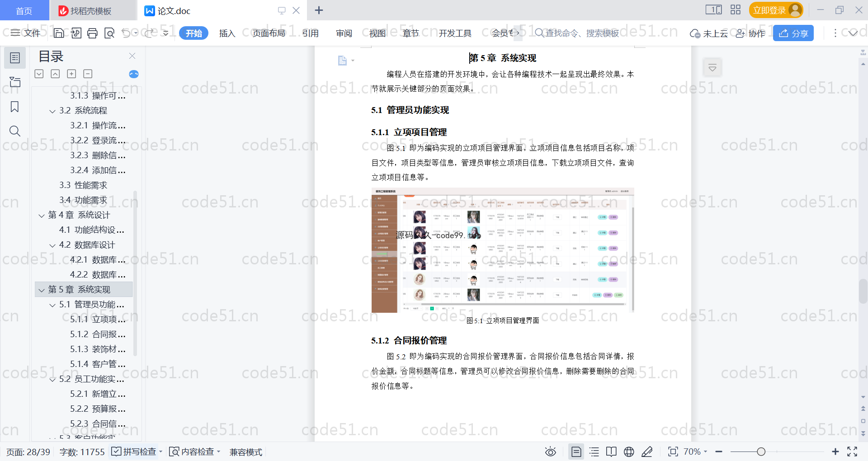Close the 目录 outline panel

(132, 56)
